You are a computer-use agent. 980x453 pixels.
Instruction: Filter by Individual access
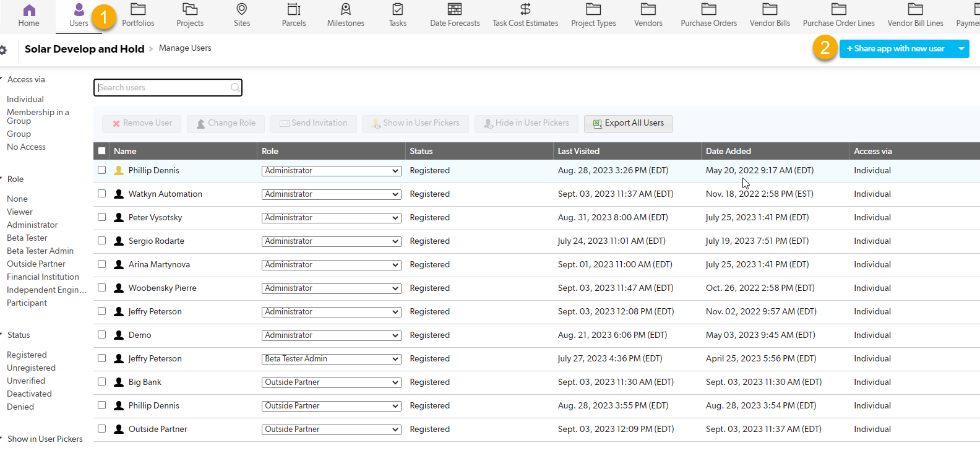(x=25, y=99)
